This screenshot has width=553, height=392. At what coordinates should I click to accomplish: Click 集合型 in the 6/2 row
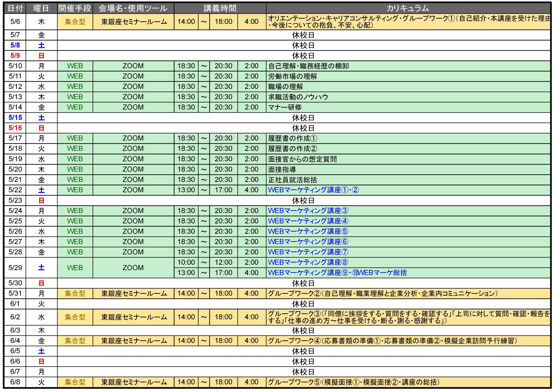[x=75, y=317]
